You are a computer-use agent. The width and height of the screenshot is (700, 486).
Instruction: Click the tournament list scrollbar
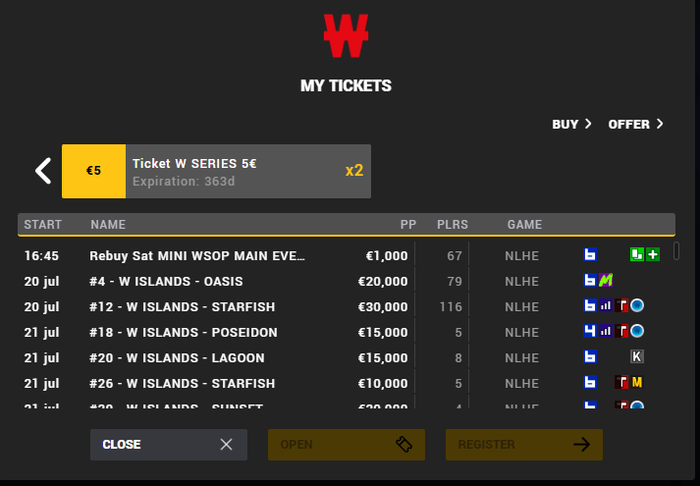pos(676,251)
